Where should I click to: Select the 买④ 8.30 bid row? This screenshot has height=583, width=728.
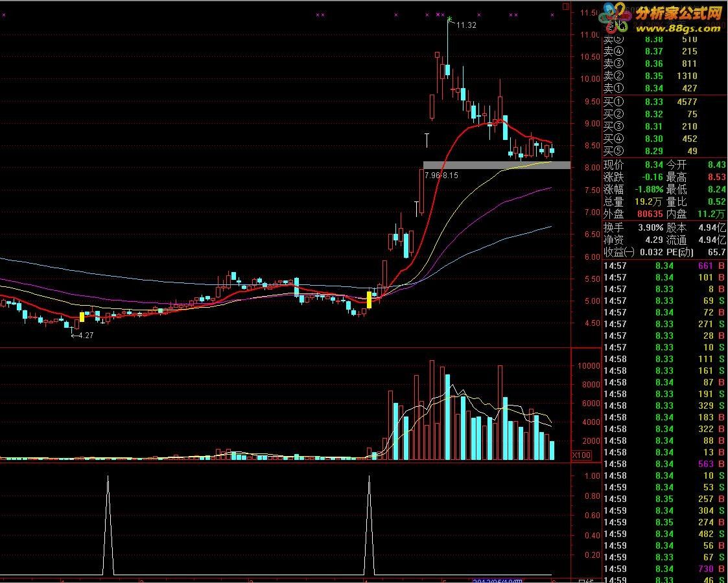tap(650, 139)
